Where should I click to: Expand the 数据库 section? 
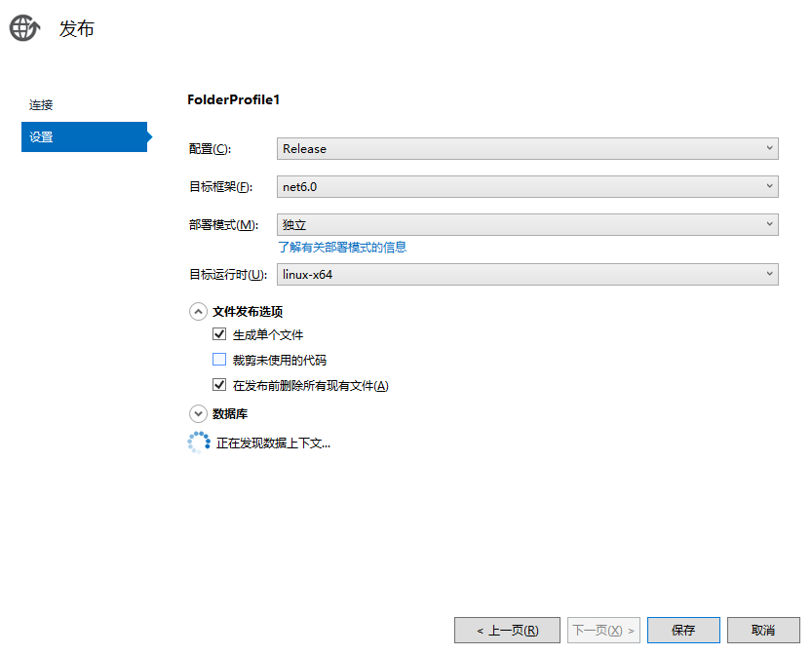198,414
